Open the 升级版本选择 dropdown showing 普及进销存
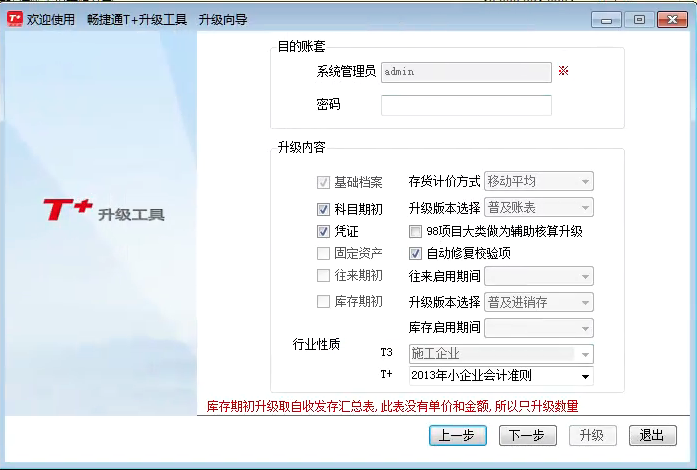The width and height of the screenshot is (697, 470). pyautogui.click(x=539, y=302)
